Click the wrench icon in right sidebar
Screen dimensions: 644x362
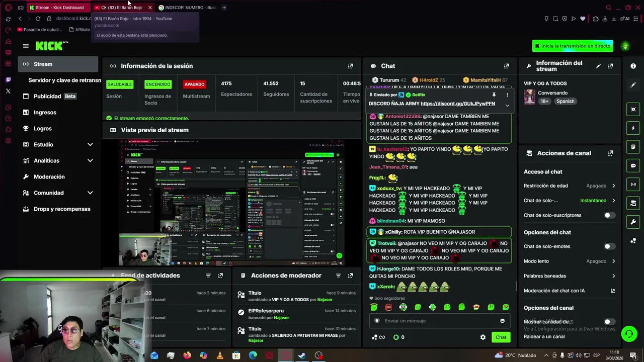pyautogui.click(x=633, y=222)
